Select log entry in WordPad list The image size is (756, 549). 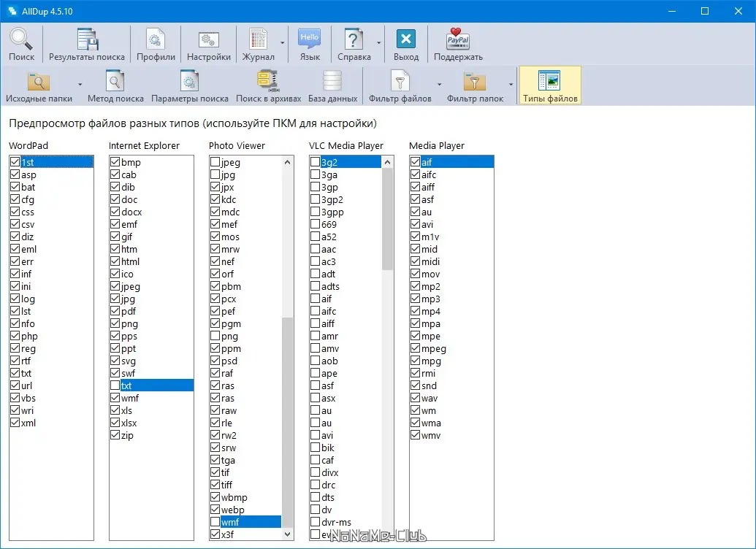click(28, 299)
